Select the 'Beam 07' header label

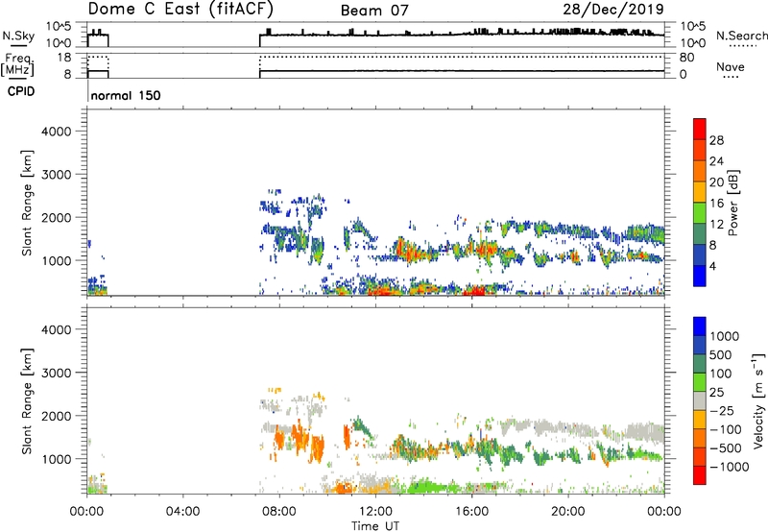coord(374,11)
